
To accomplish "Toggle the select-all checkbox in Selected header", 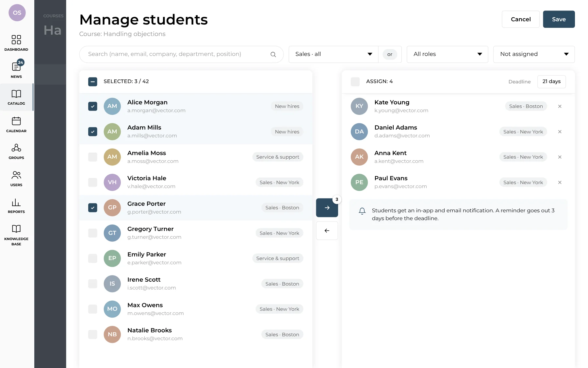I will 93,81.
